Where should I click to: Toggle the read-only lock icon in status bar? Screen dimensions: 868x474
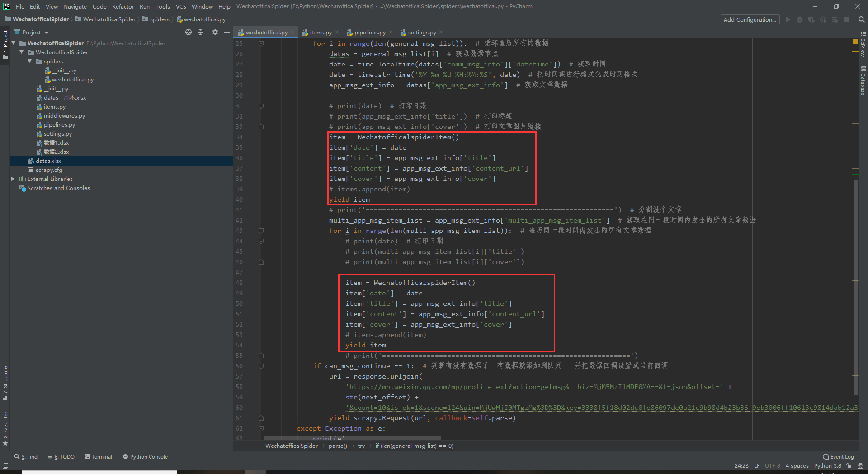849,465
